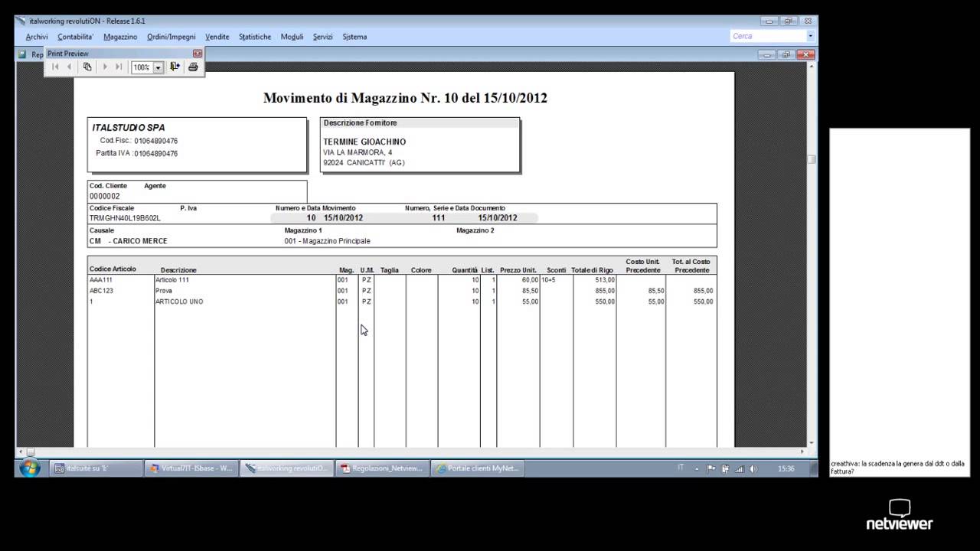Click description 'ARTICOLO UNO'
Image resolution: width=980 pixels, height=551 pixels.
(179, 302)
